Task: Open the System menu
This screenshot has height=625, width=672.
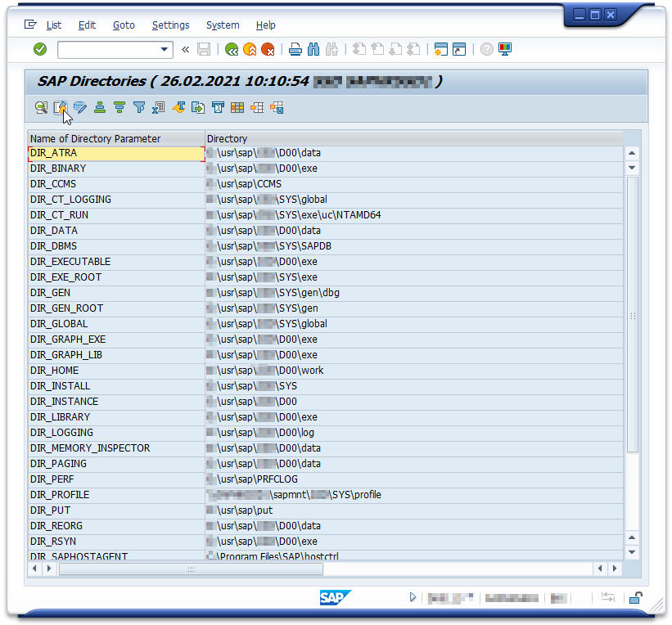Action: pos(223,25)
